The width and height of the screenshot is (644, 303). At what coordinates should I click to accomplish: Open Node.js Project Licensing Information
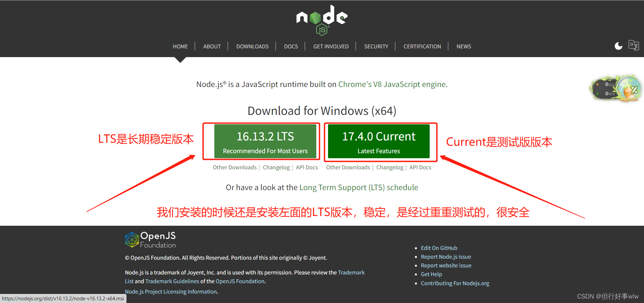pyautogui.click(x=171, y=292)
